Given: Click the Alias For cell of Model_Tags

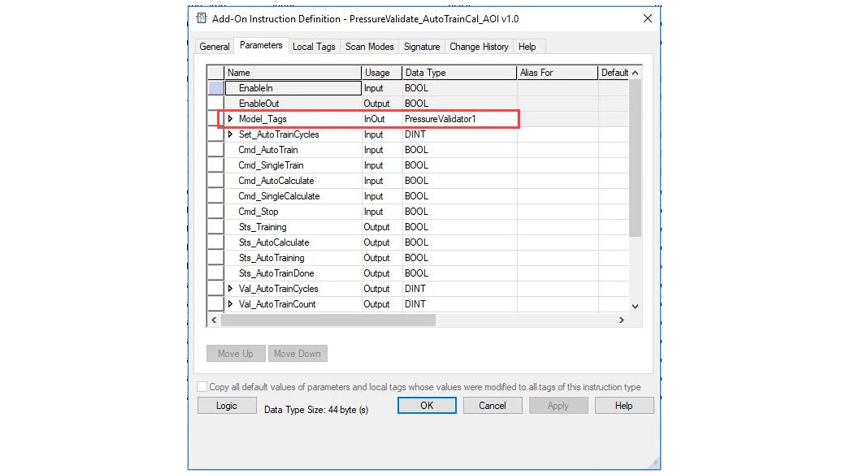Looking at the screenshot, I should (x=557, y=119).
